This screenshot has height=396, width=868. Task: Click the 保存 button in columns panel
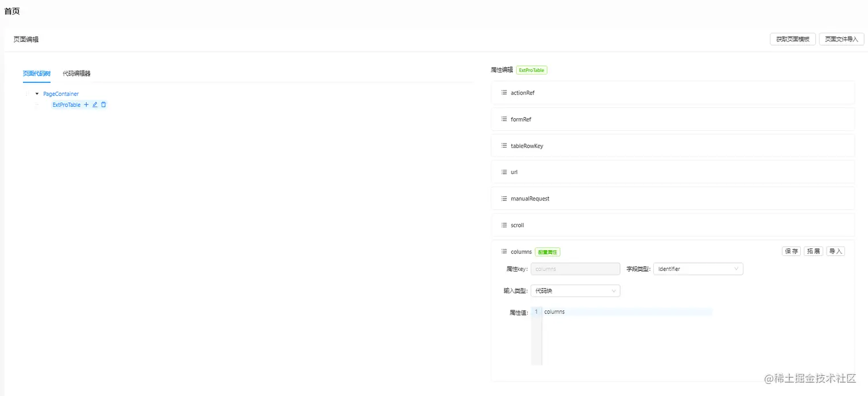click(792, 251)
